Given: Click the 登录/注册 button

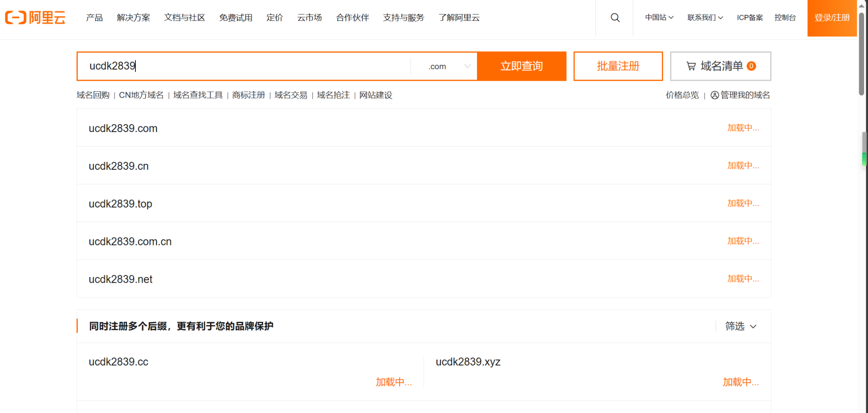Looking at the screenshot, I should click(832, 18).
